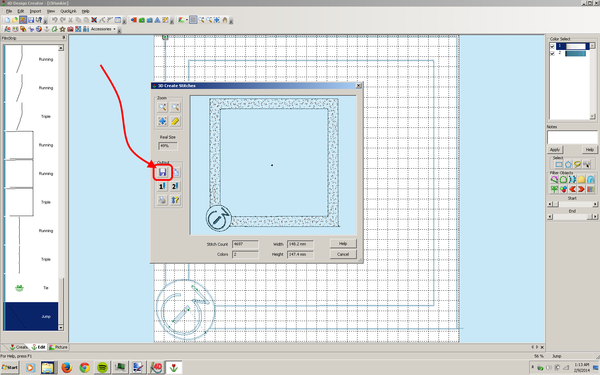Image resolution: width=600 pixels, height=375 pixels.
Task: Click the '1' export icon in Output group
Action: 163,186
